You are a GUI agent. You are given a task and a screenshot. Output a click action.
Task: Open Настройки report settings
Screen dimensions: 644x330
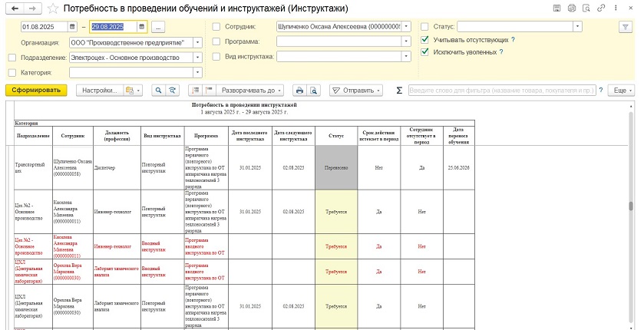[100, 91]
